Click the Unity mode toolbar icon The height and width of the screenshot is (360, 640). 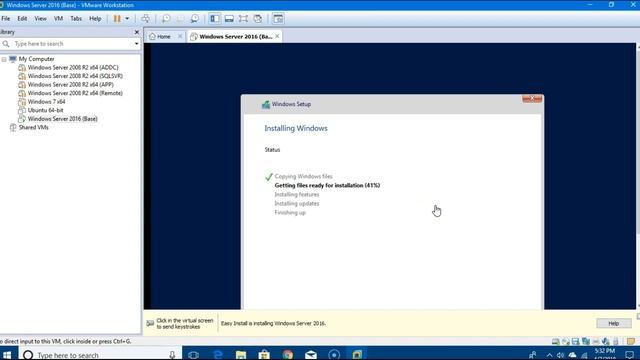258,19
